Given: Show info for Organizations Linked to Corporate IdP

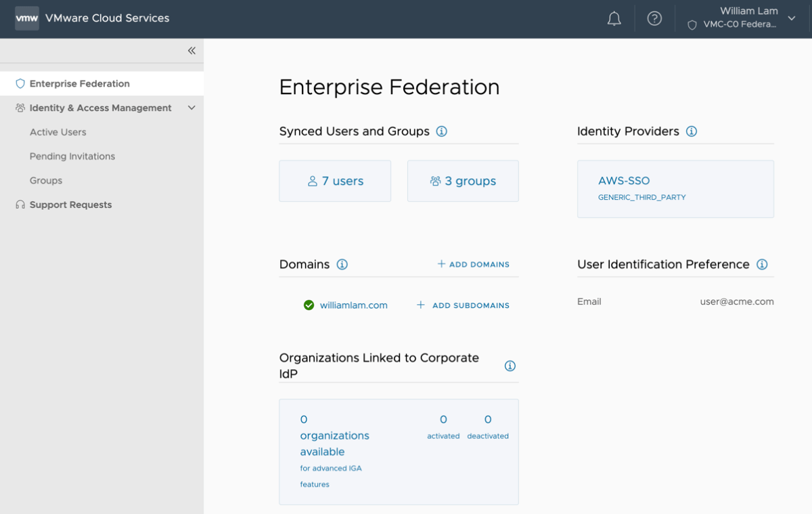Looking at the screenshot, I should [x=510, y=366].
